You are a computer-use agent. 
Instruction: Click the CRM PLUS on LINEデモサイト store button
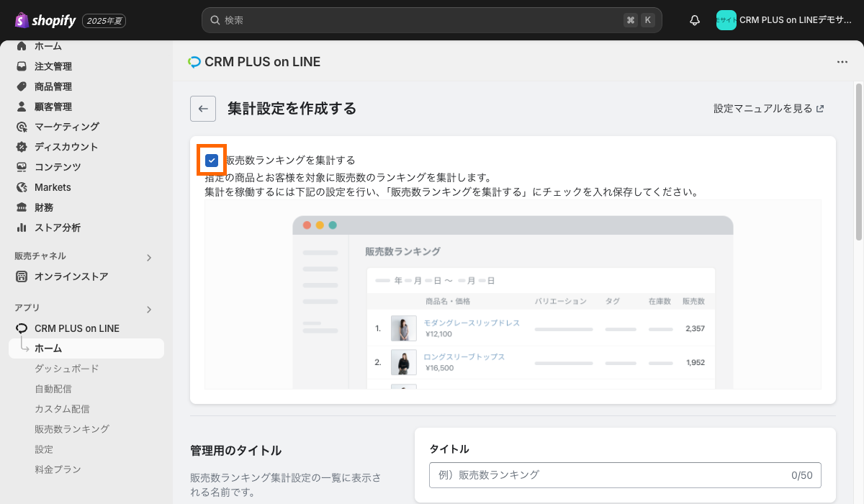tap(785, 20)
